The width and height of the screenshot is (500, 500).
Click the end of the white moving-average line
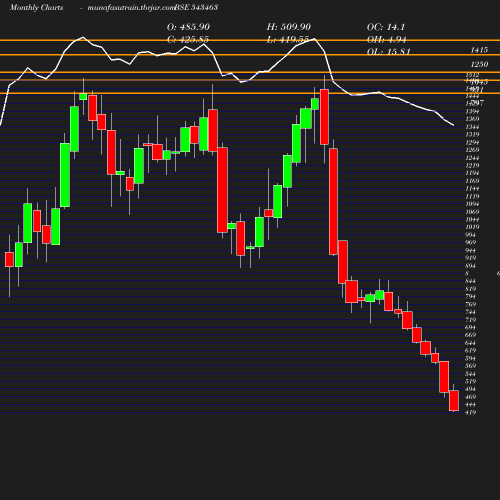(x=453, y=125)
